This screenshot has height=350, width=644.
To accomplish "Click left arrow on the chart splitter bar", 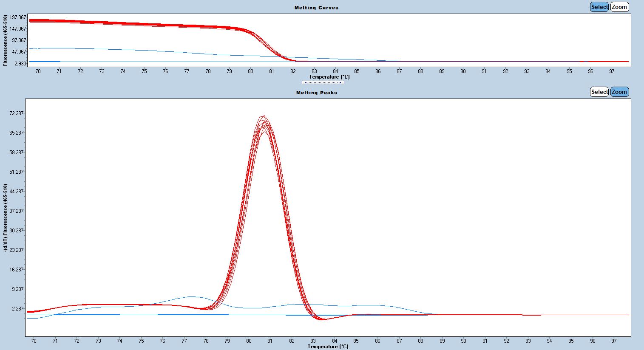I will click(x=306, y=82).
